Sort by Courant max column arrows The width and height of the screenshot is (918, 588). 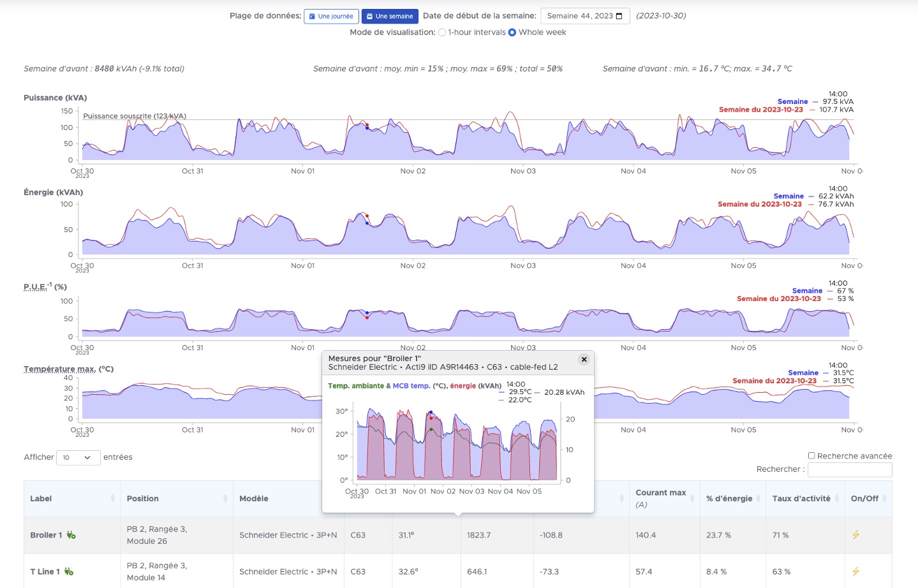(x=692, y=499)
